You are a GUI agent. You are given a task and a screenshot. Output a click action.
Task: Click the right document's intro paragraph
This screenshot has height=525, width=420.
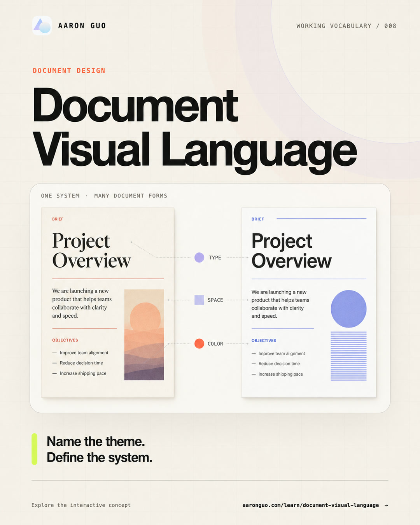click(x=280, y=304)
